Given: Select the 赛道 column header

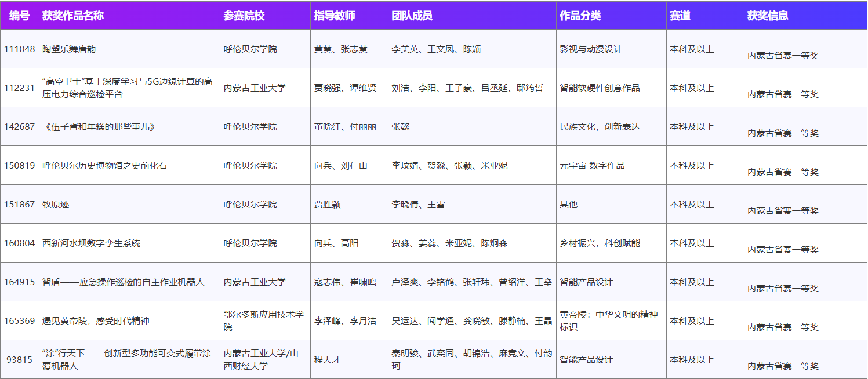Looking at the screenshot, I should tap(680, 16).
